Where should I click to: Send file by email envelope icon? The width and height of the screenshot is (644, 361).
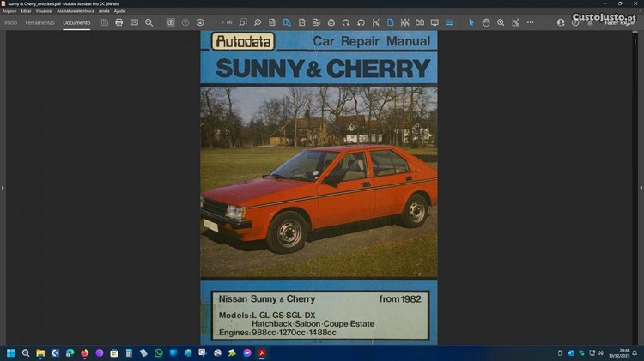point(134,22)
